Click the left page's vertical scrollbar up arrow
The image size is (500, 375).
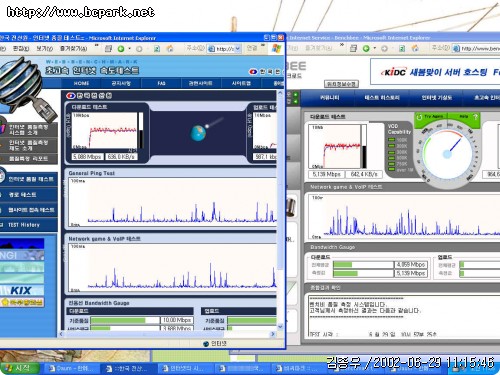tap(280, 92)
